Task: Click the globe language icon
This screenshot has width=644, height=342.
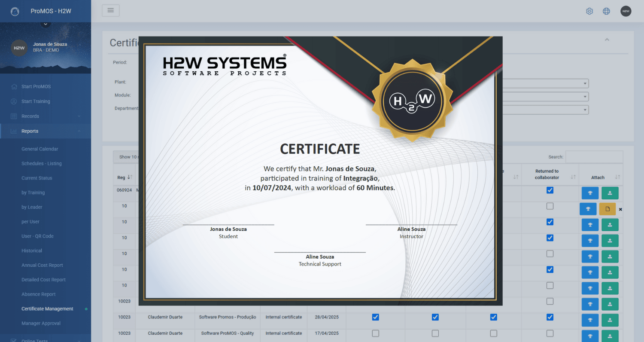Action: coord(606,11)
